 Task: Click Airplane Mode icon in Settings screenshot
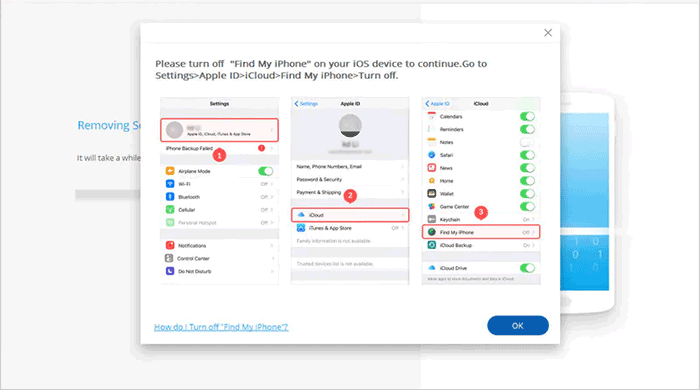click(x=170, y=171)
